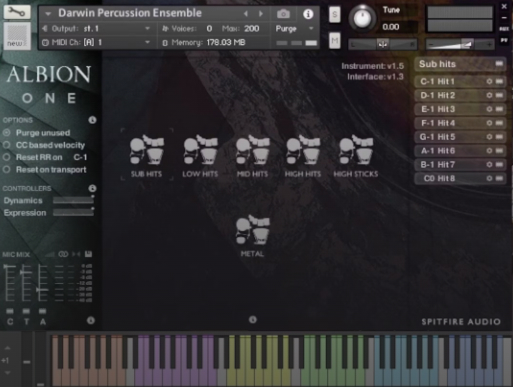Toggle the load switch on C-1 Hit 1
This screenshot has width=513, height=387.
click(499, 81)
